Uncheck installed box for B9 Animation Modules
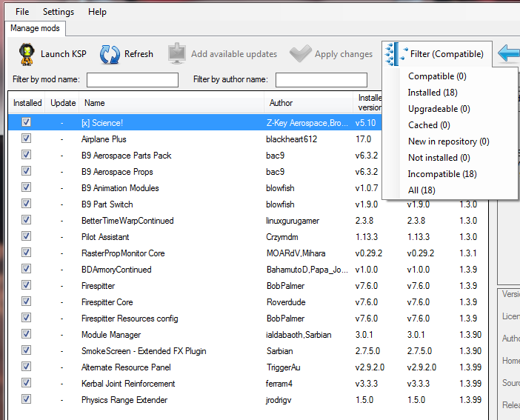 (x=26, y=187)
